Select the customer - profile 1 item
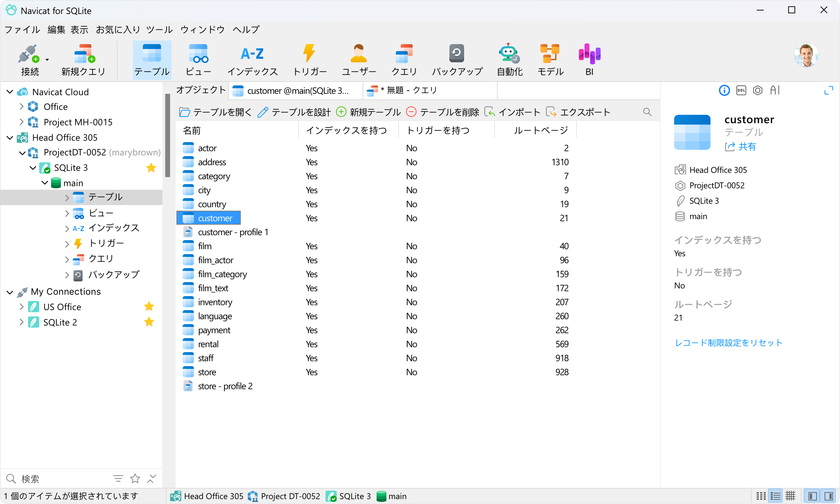This screenshot has height=504, width=840. tap(233, 232)
